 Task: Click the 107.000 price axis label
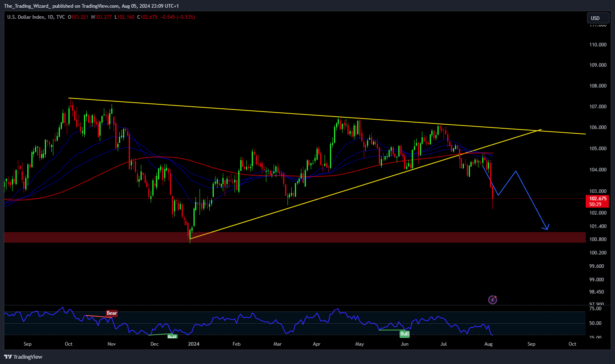[x=597, y=107]
